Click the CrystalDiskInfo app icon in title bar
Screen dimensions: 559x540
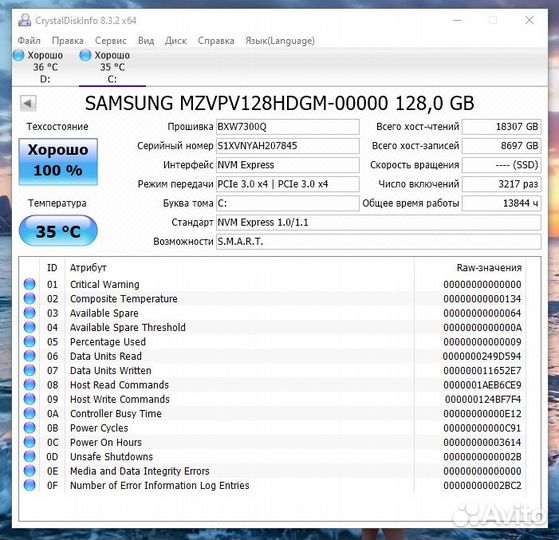point(24,20)
